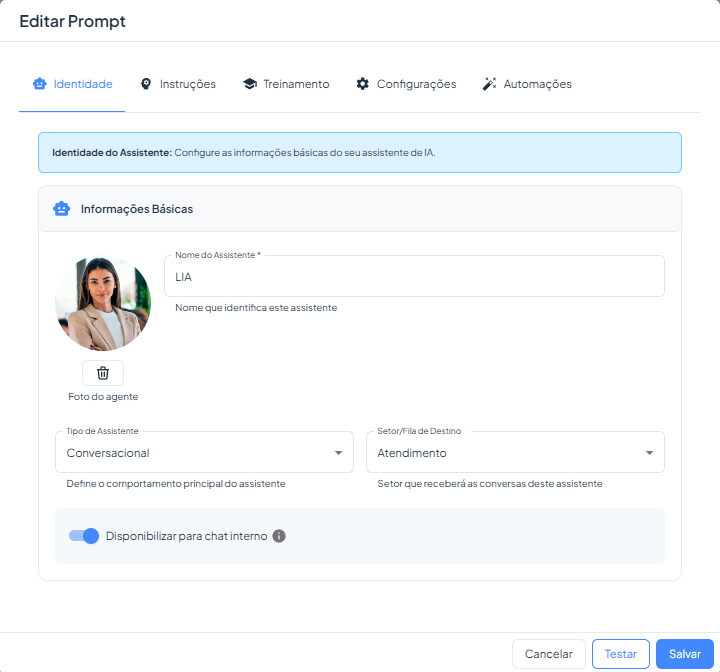Click arrow of Atendimento dropdown
Screen dimensions: 720x672
(649, 453)
